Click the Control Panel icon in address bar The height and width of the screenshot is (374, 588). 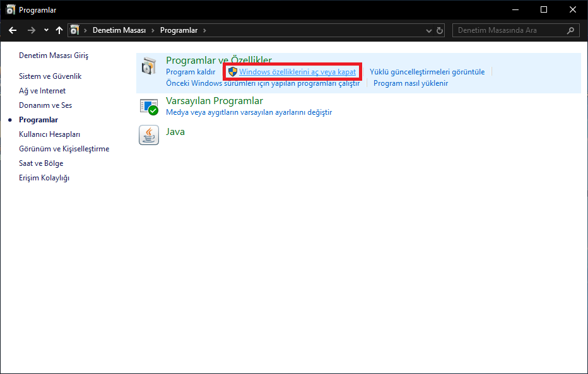tap(75, 30)
